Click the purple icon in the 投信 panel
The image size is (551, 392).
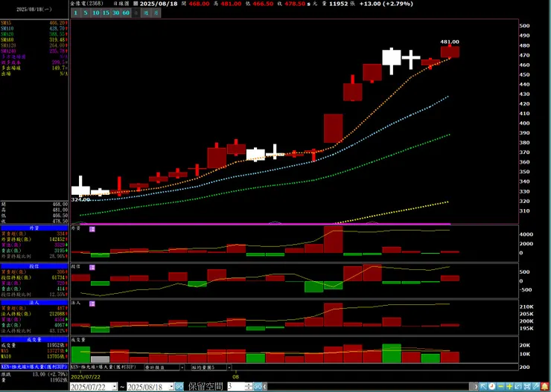(x=92, y=268)
